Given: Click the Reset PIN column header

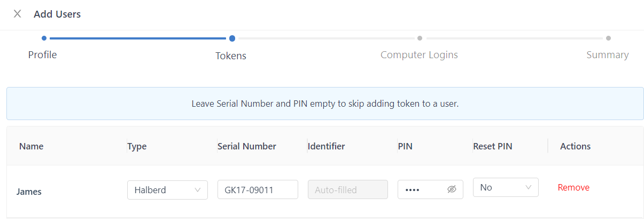Looking at the screenshot, I should [x=492, y=146].
